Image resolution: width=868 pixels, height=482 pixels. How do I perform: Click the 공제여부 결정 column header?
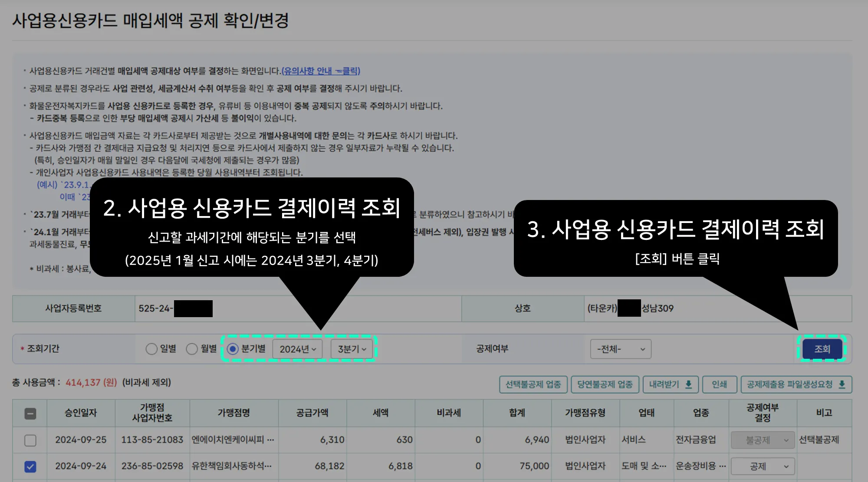click(762, 413)
